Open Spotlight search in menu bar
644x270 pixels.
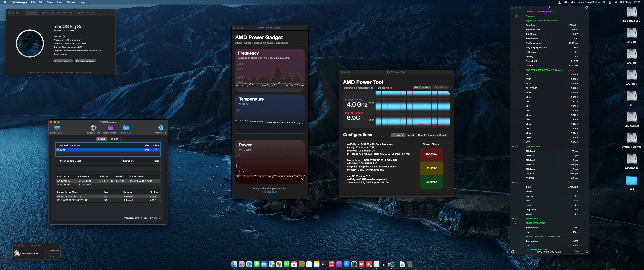tap(604, 2)
